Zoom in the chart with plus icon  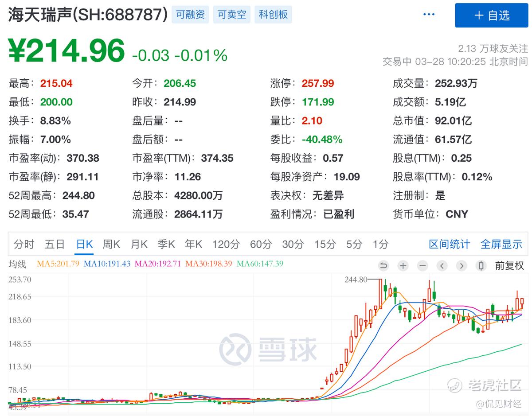coord(403,266)
